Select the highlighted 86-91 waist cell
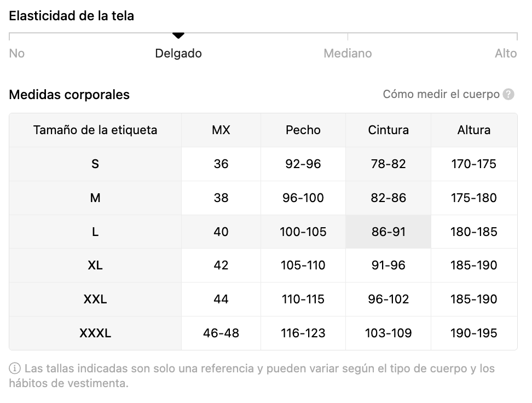The image size is (532, 403). pos(389,232)
